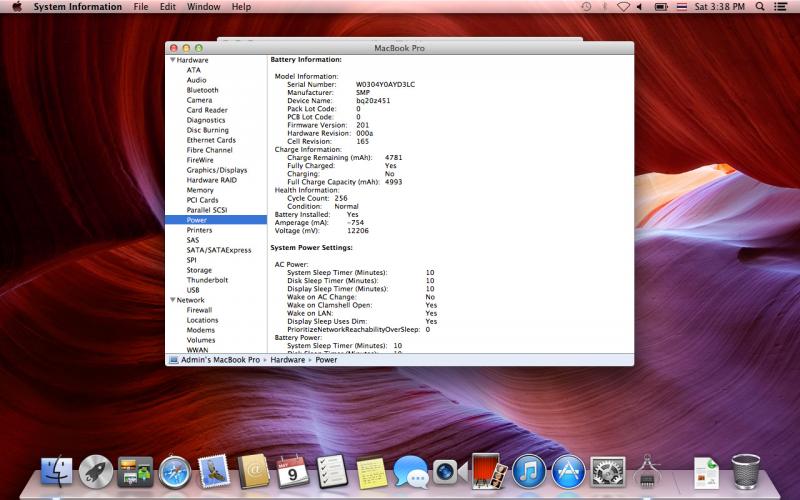Click the volume speaker icon
The width and height of the screenshot is (800, 500).
pos(640,7)
